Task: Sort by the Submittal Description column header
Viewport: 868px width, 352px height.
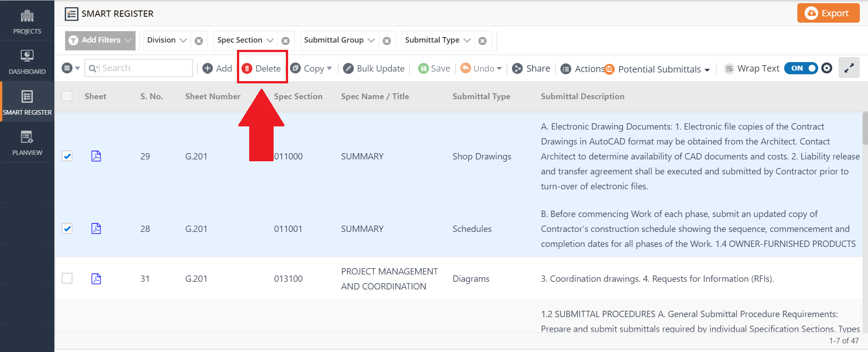Action: [x=583, y=96]
